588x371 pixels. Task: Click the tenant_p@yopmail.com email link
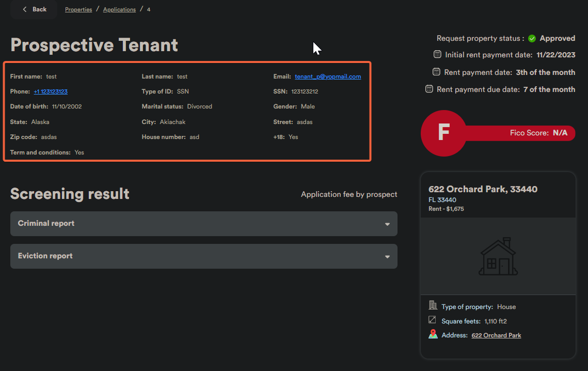pyautogui.click(x=328, y=76)
